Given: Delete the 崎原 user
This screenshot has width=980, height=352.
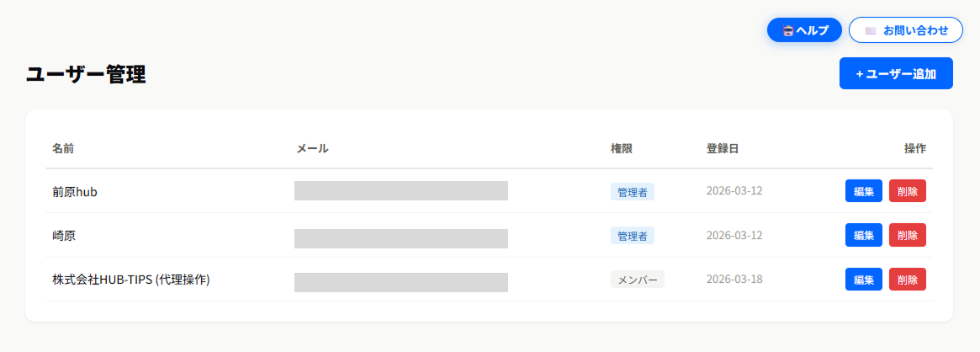Looking at the screenshot, I should tap(908, 235).
